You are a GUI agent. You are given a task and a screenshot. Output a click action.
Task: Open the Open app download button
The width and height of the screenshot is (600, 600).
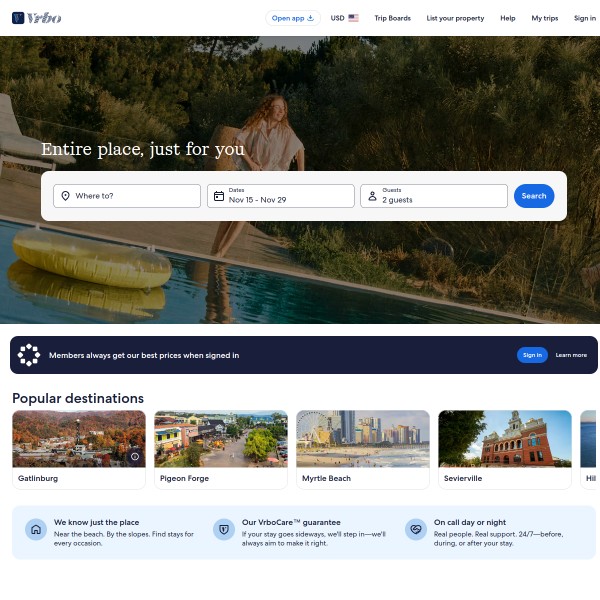[293, 18]
